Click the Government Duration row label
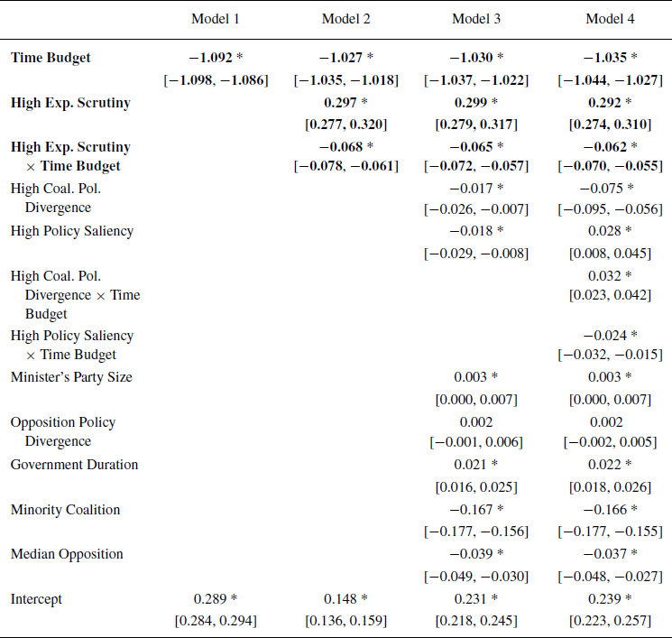The height and width of the screenshot is (638, 672). (x=74, y=465)
